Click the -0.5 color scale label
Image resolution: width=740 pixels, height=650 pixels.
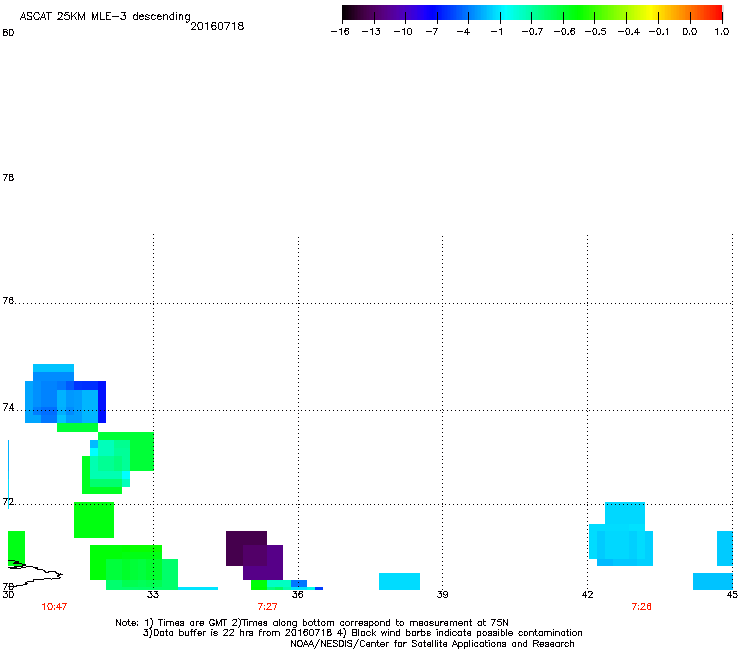point(596,32)
